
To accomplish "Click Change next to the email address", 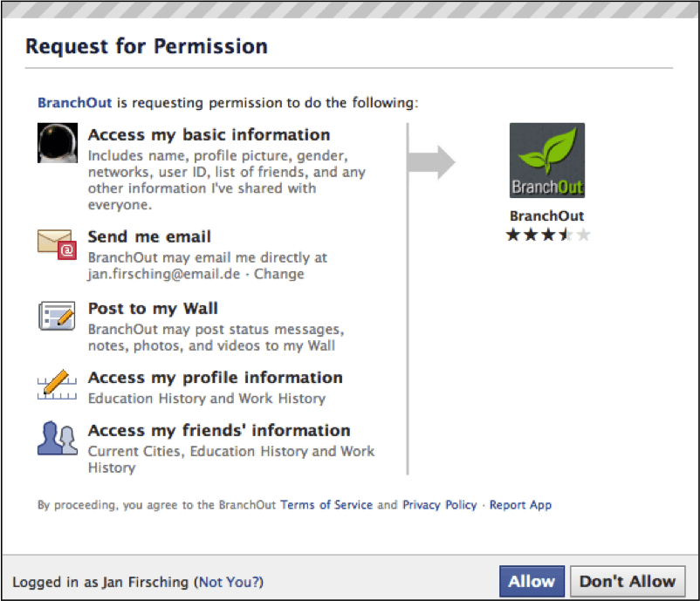I will tap(279, 274).
